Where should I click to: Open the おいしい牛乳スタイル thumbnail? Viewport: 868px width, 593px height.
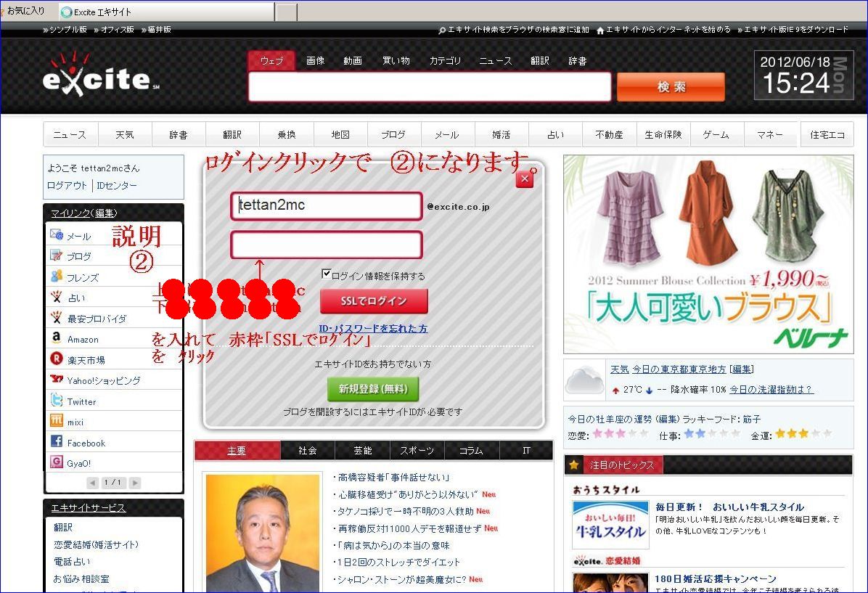pyautogui.click(x=610, y=524)
